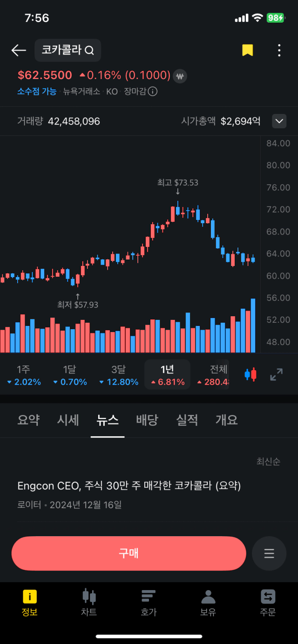Image resolution: width=298 pixels, height=644 pixels.
Task: Toggle the won currency icon
Action: click(180, 76)
